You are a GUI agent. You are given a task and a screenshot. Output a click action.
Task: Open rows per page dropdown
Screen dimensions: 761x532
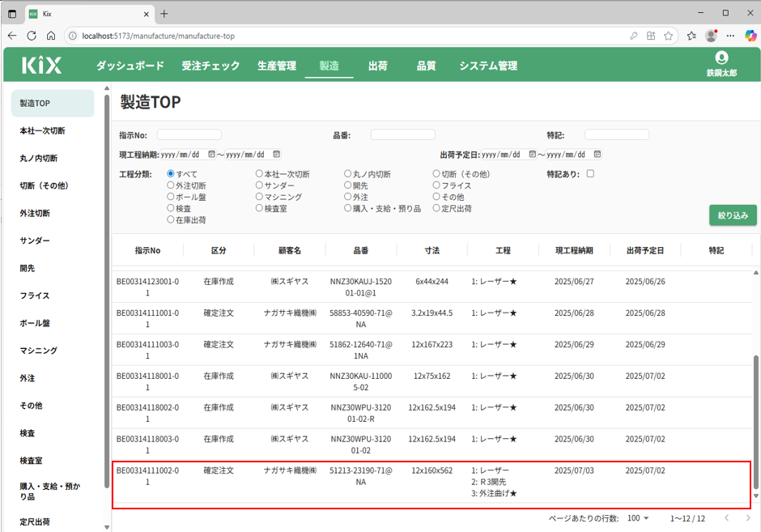(638, 518)
